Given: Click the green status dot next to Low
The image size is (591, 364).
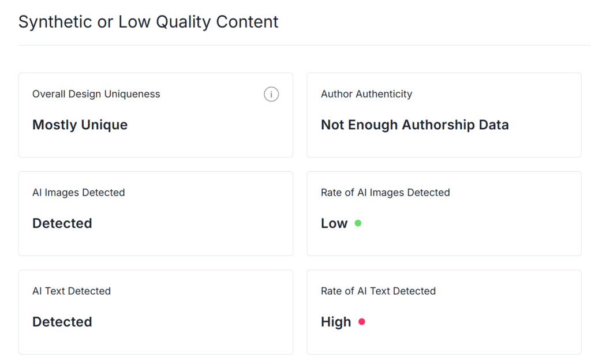Looking at the screenshot, I should [358, 223].
